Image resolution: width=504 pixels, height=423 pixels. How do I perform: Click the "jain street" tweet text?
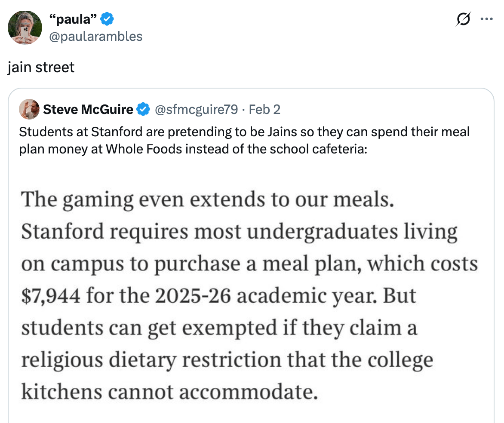coord(41,67)
